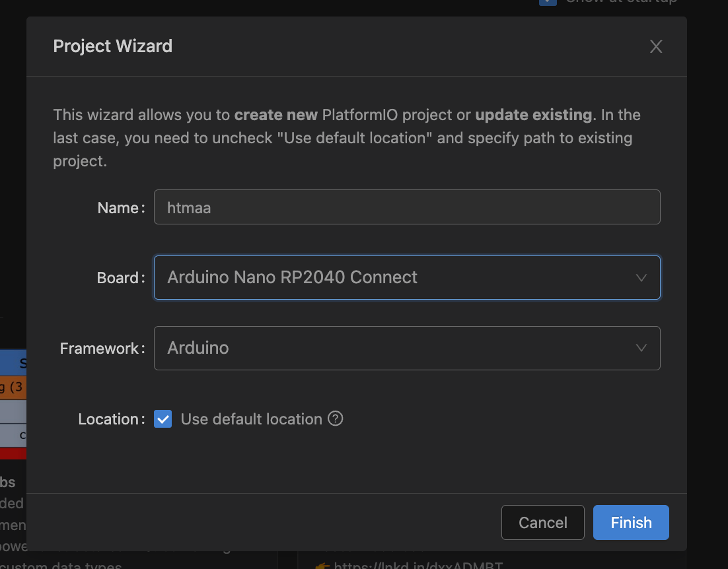Click the Project Wizard title text

(112, 46)
